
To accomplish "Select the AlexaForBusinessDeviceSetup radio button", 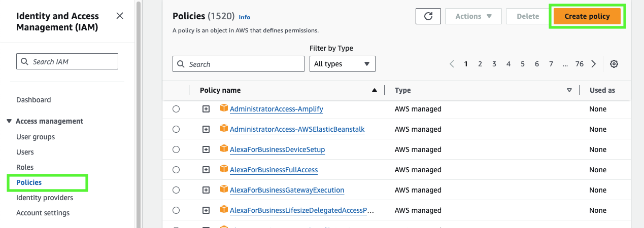I will (176, 149).
